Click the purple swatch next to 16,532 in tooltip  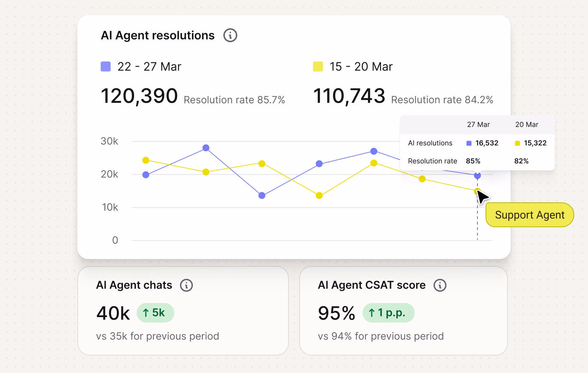click(469, 143)
